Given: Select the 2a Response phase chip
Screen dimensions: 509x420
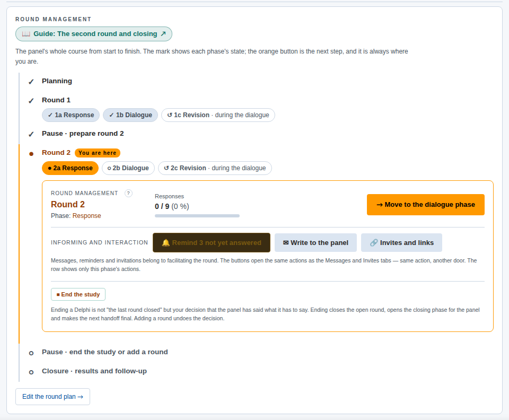Looking at the screenshot, I should [x=70, y=168].
